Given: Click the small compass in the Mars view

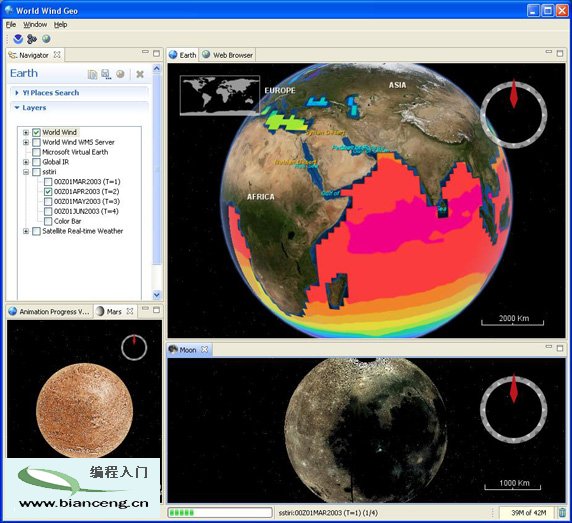Looking at the screenshot, I should 134,347.
